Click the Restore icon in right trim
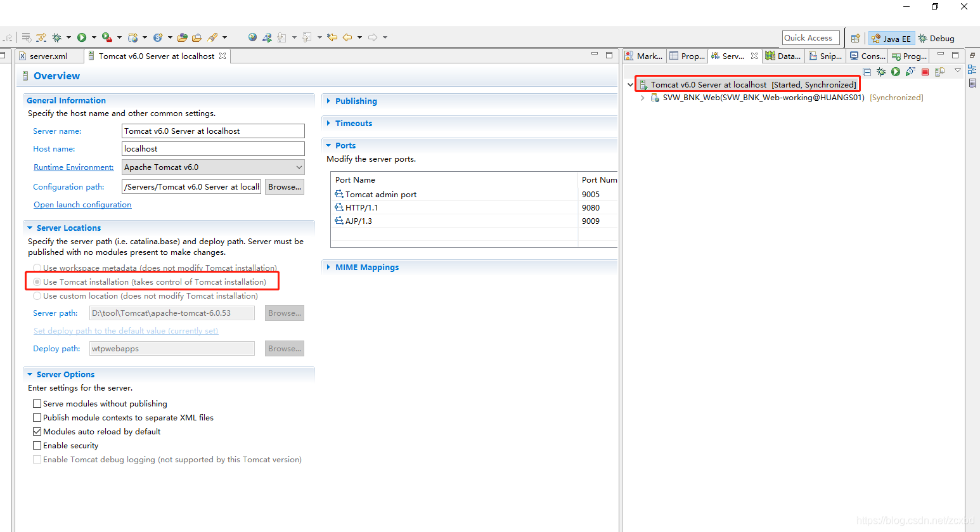 pos(972,55)
